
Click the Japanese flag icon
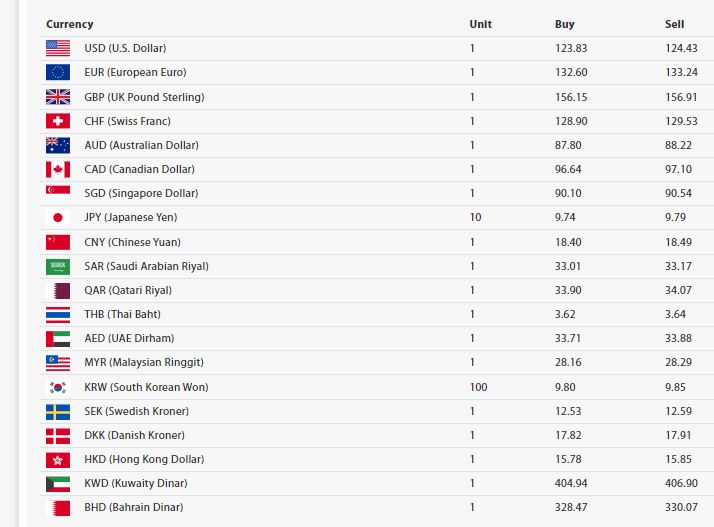pyautogui.click(x=58, y=218)
